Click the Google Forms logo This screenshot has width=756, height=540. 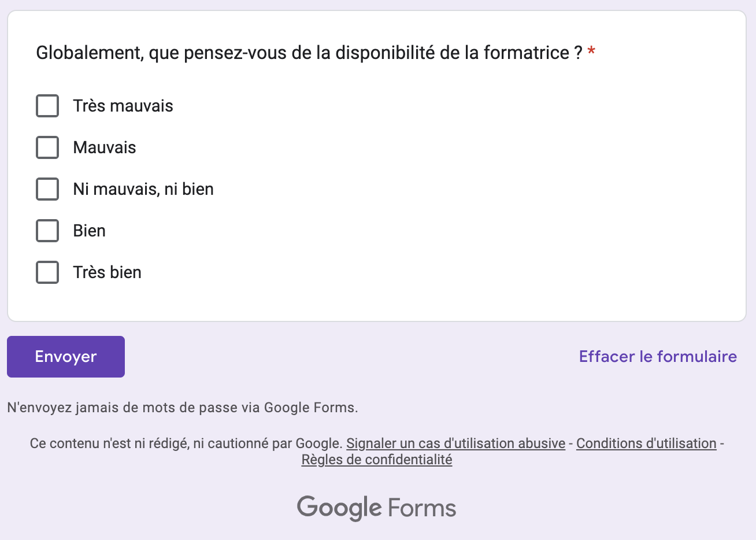[377, 508]
